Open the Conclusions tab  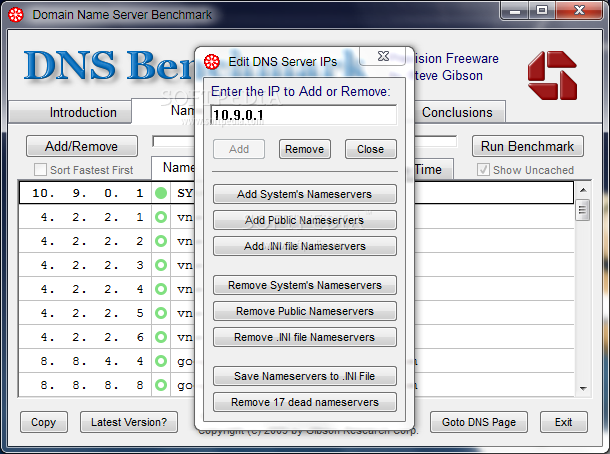pos(459,112)
